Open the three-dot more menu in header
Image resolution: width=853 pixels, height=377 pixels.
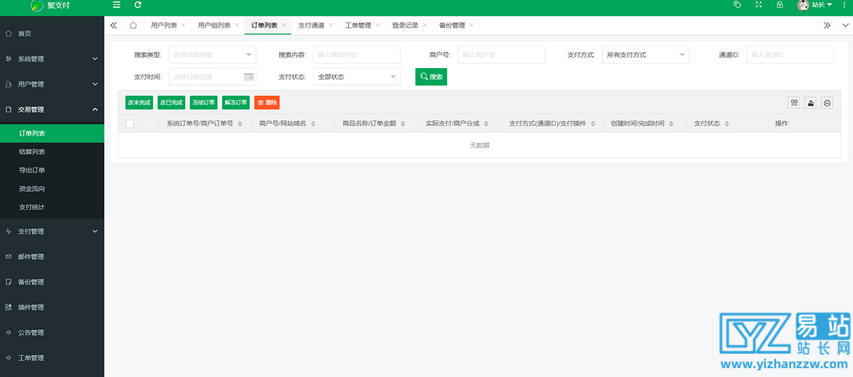[x=844, y=5]
